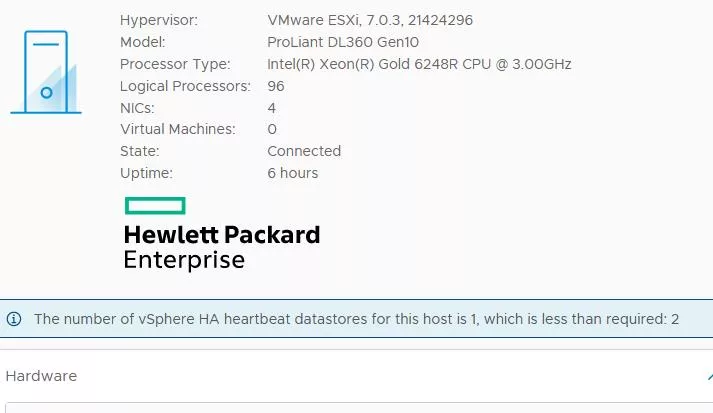
Task: Click the Hypervisor label
Action: 159,20
